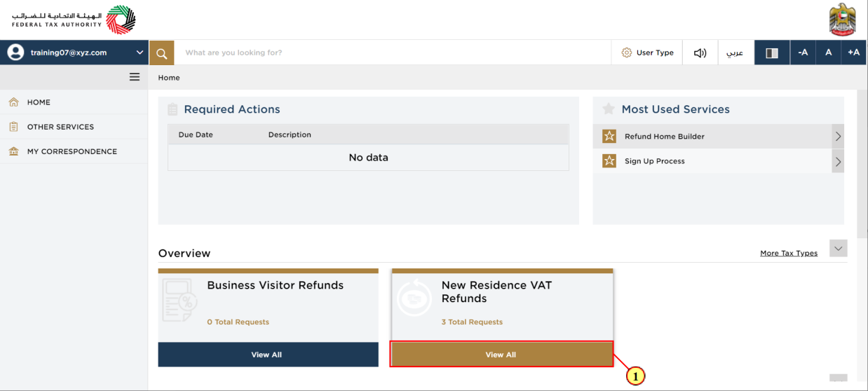
Task: Click the Description column header
Action: click(290, 135)
